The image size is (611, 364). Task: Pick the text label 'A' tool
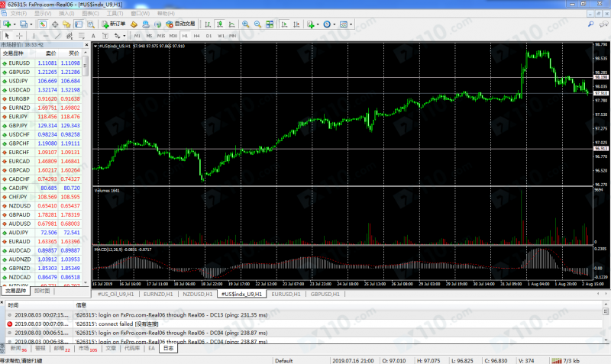[x=93, y=35]
